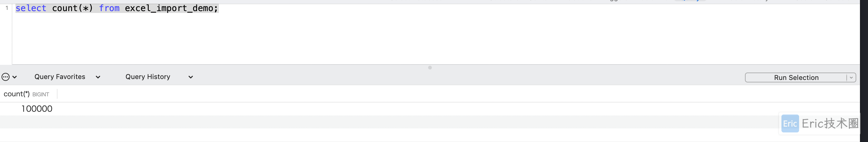
Task: Open the ellipsis circle options icon
Action: tap(5, 77)
